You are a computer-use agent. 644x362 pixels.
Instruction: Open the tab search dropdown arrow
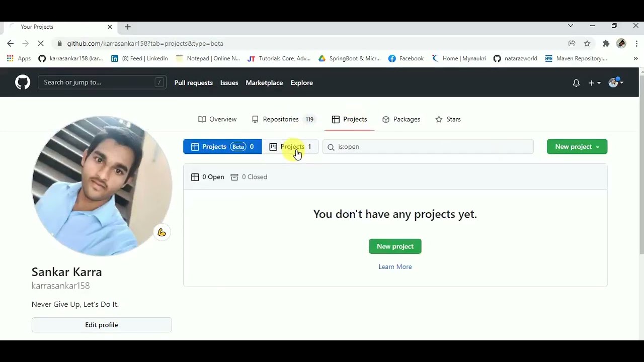pyautogui.click(x=571, y=26)
